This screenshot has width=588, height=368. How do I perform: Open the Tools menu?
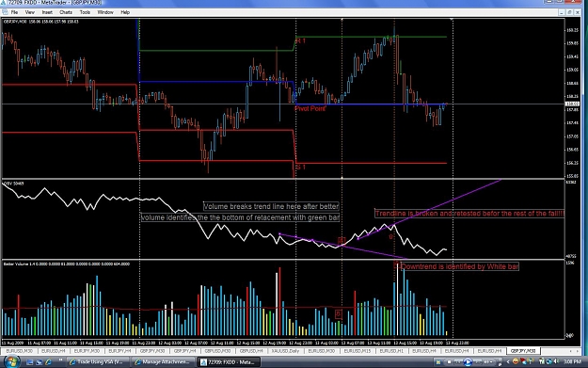click(85, 12)
